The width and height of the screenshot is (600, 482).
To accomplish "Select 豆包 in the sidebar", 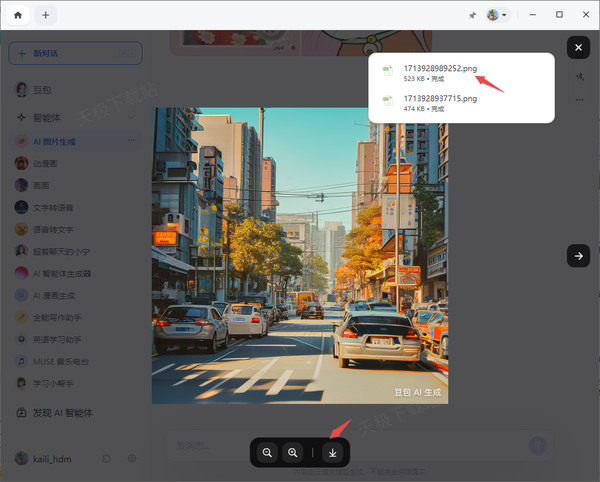I will pyautogui.click(x=40, y=89).
